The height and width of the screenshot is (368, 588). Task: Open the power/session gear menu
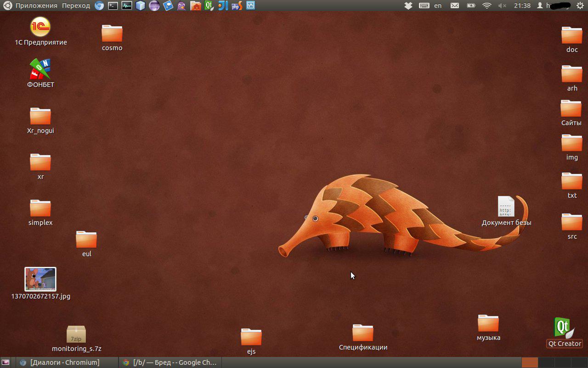click(x=580, y=6)
